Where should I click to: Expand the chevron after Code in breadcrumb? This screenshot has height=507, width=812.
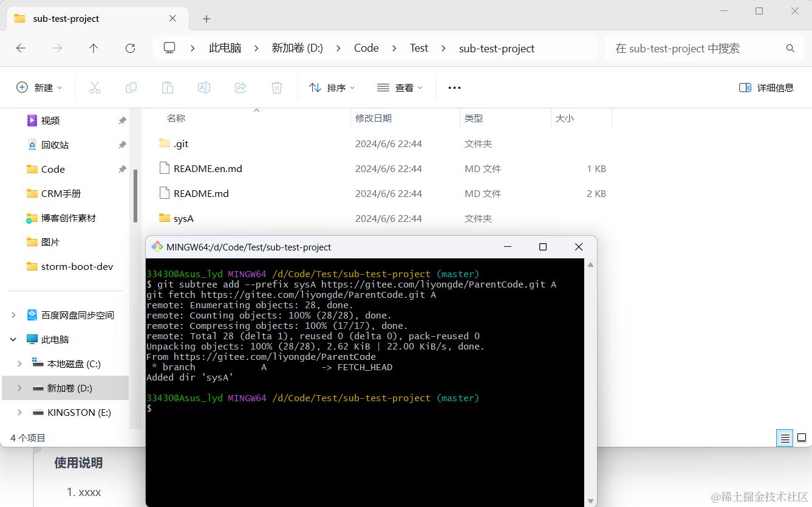(x=394, y=48)
